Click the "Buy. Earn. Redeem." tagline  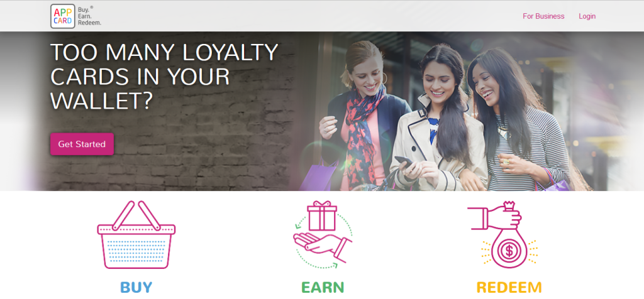tap(89, 16)
